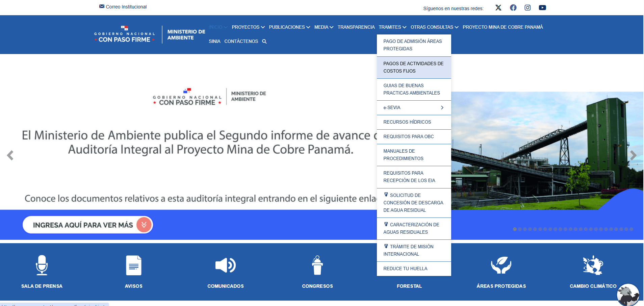Open the Facebook page icon
Screen dimensions: 644x306
pyautogui.click(x=513, y=8)
